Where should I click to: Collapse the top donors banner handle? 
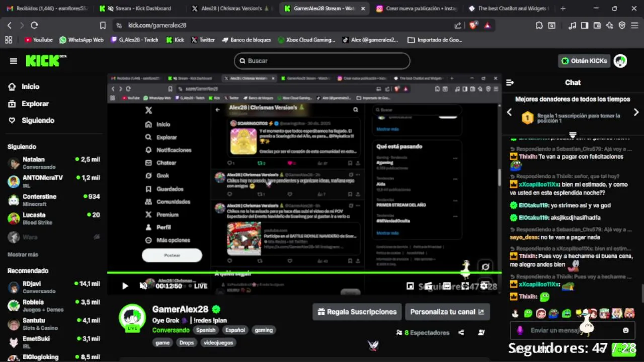572,135
